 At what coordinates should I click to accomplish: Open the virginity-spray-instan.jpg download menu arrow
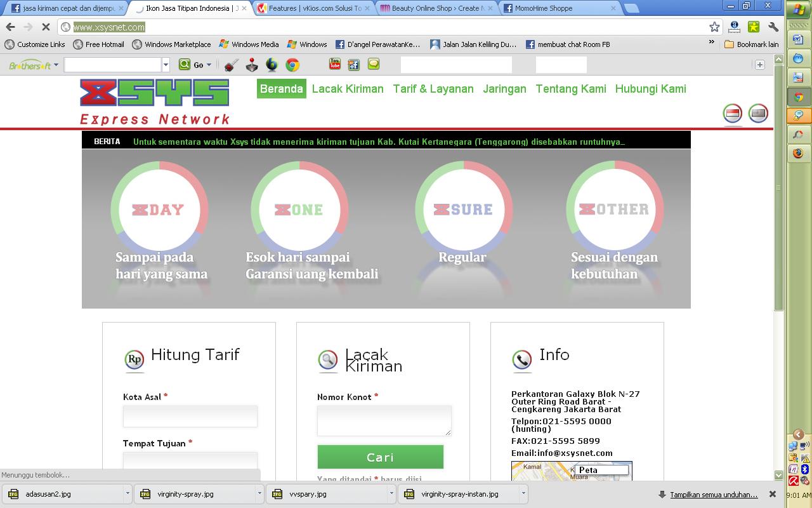click(523, 493)
